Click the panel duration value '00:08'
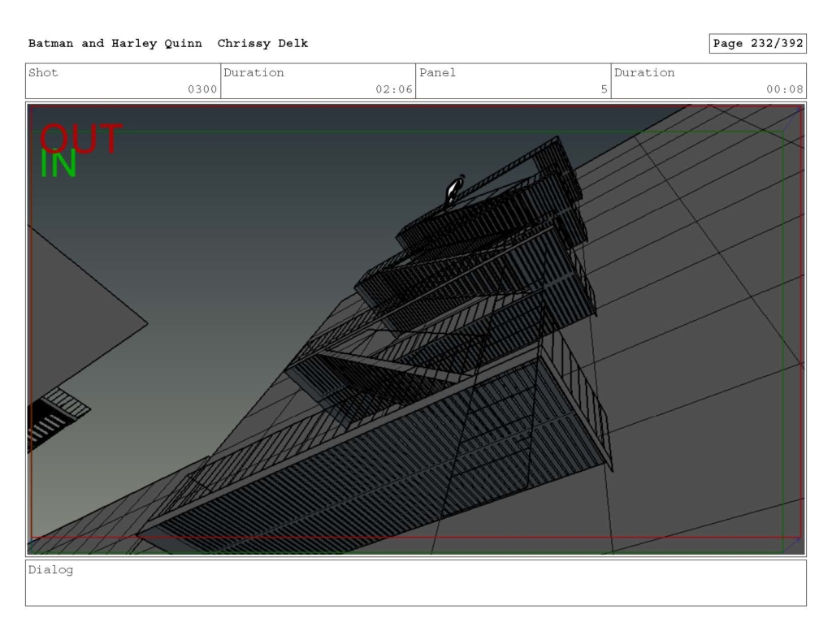 [785, 89]
